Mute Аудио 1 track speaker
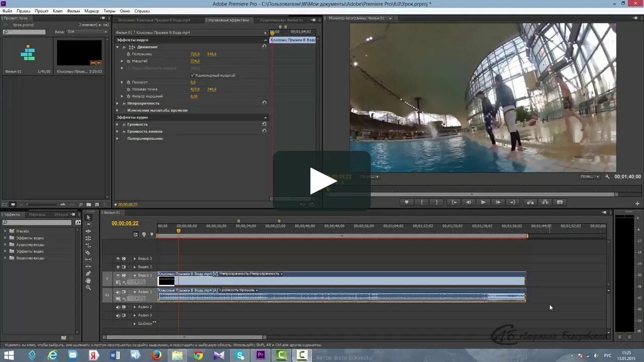 118,292
